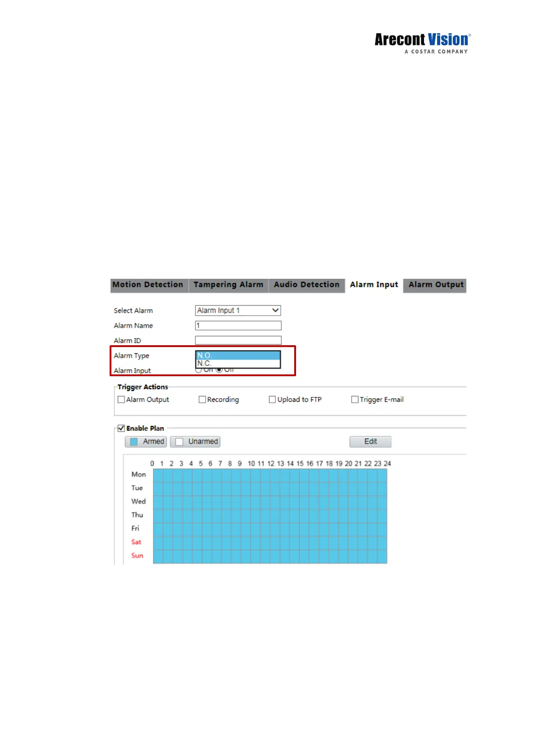Select the Unarmed schedule mode button
The width and height of the screenshot is (535, 756).
195,442
